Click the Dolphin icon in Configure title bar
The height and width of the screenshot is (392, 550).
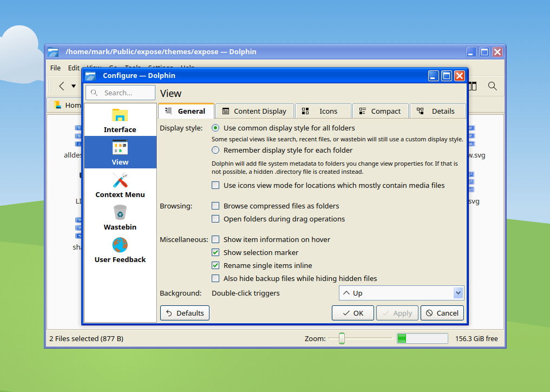pyautogui.click(x=90, y=76)
